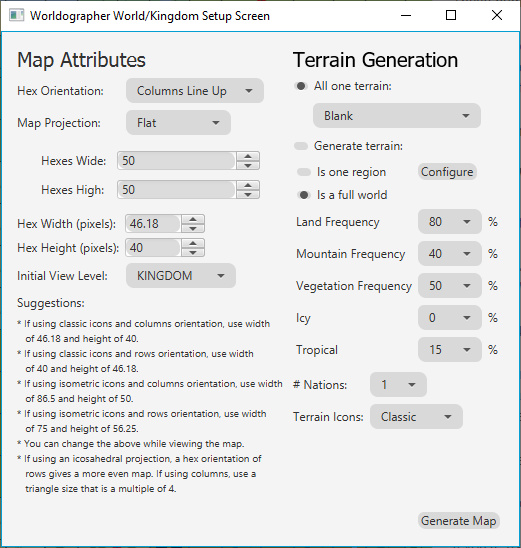Click the 'Terrain Generation' heading

point(376,60)
